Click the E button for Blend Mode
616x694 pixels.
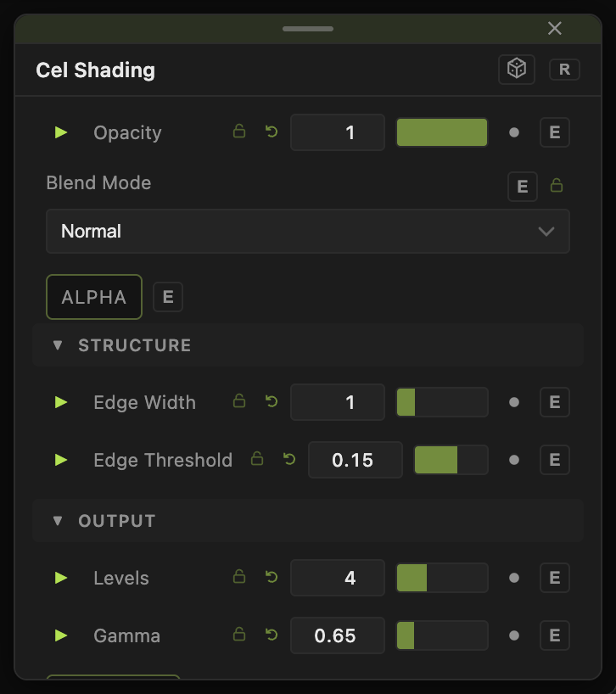pos(522,187)
